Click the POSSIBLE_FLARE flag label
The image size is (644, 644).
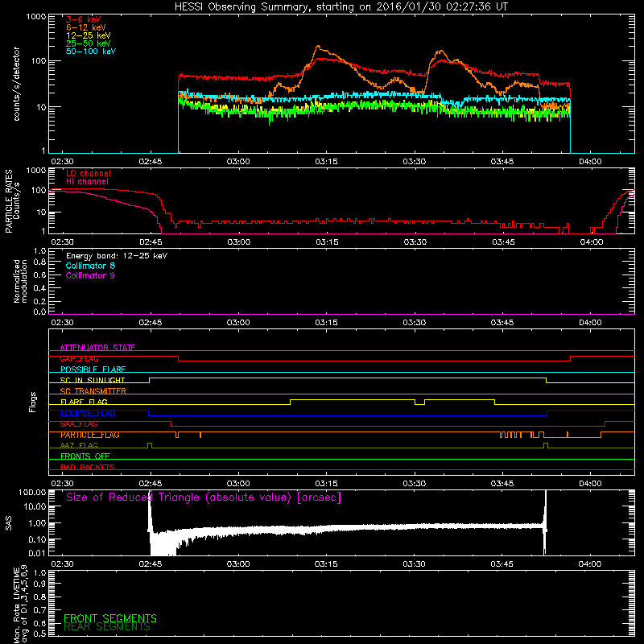pyautogui.click(x=93, y=369)
